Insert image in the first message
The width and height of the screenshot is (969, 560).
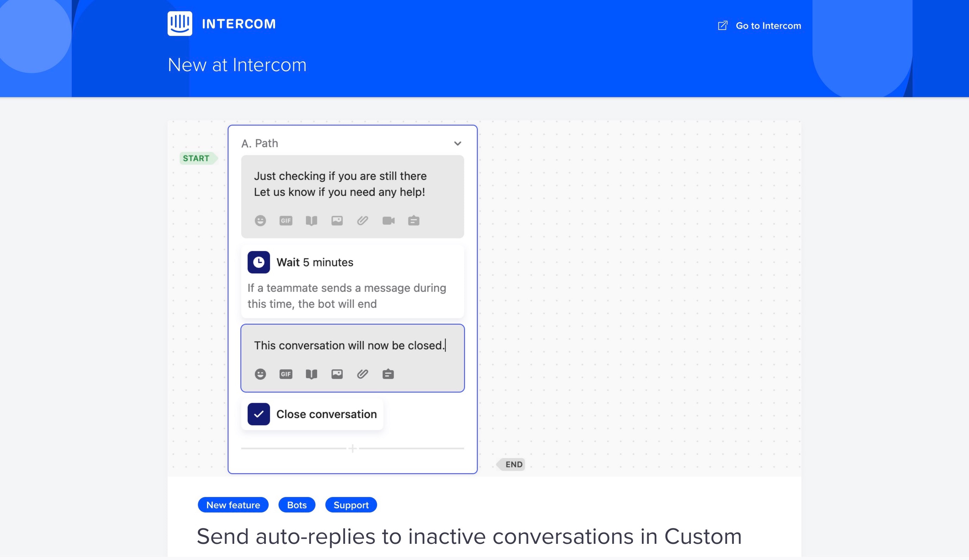tap(337, 221)
